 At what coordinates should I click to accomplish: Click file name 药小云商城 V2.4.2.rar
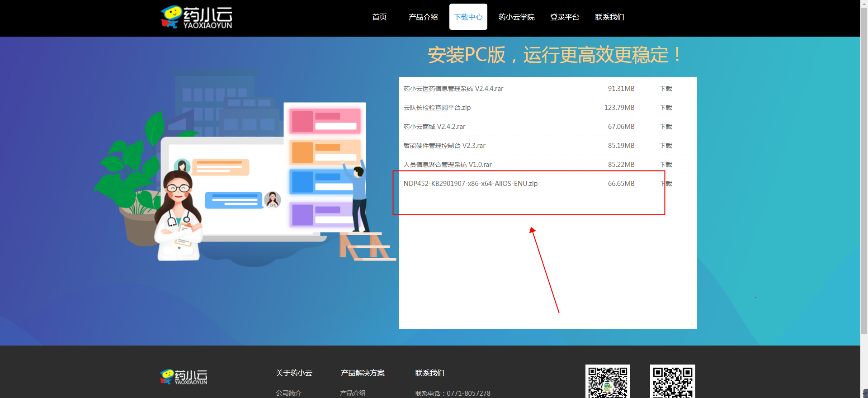pyautogui.click(x=434, y=127)
